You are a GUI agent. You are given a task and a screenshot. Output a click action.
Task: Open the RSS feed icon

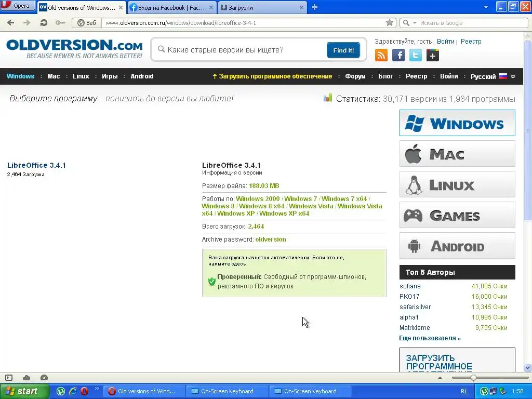coord(381,55)
